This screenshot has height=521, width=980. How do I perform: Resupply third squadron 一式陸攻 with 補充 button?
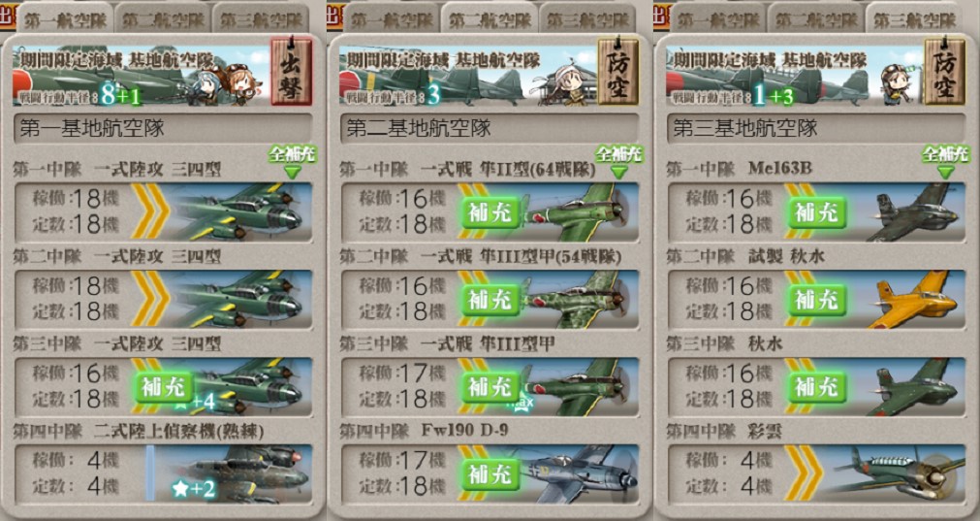point(164,388)
